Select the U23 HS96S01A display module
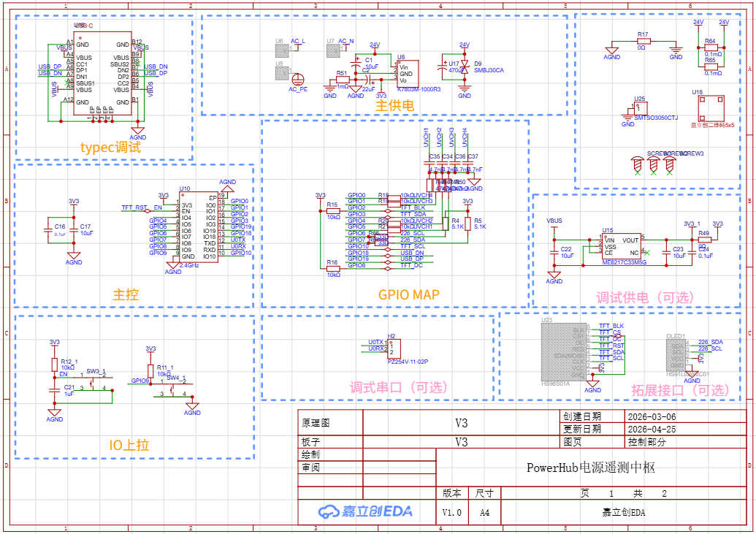Image resolution: width=756 pixels, height=534 pixels. (564, 352)
